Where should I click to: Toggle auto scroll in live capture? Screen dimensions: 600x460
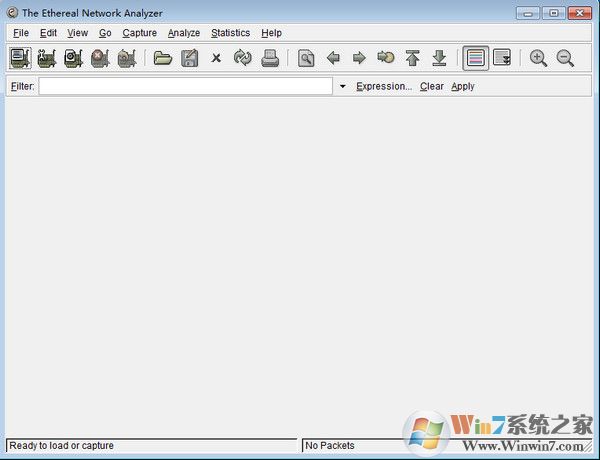tap(502, 57)
